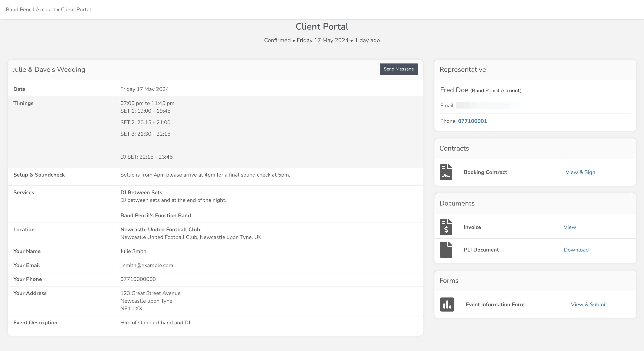Click the Confirmed status line under the heading
Viewport: 644px width, 351px height.
click(x=322, y=40)
